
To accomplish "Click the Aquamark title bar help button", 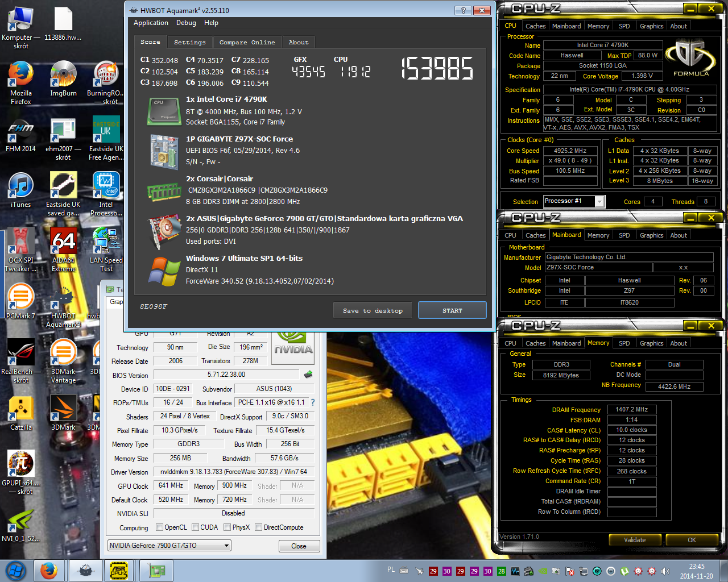I will pos(463,10).
